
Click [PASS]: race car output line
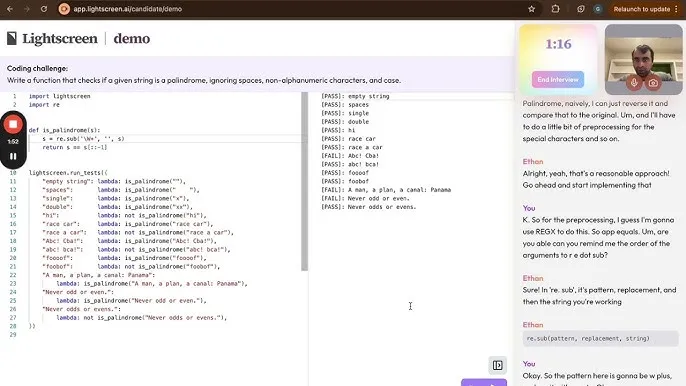coord(348,139)
